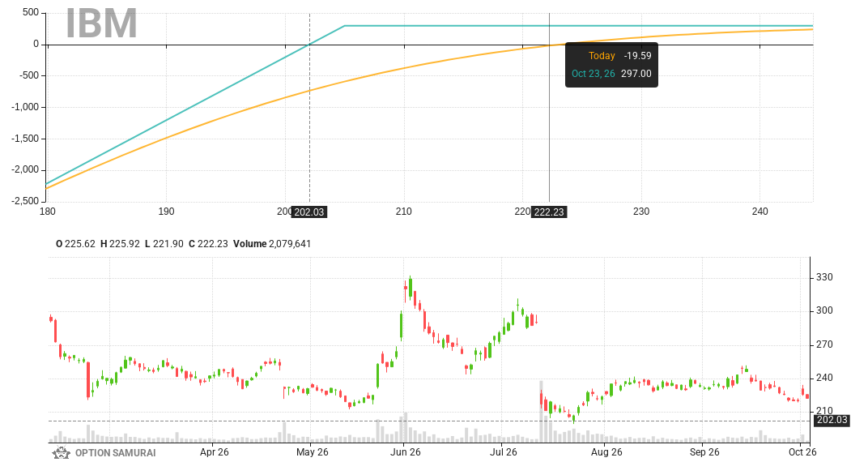Click the 180 strike axis label
The width and height of the screenshot is (868, 462).
48,212
